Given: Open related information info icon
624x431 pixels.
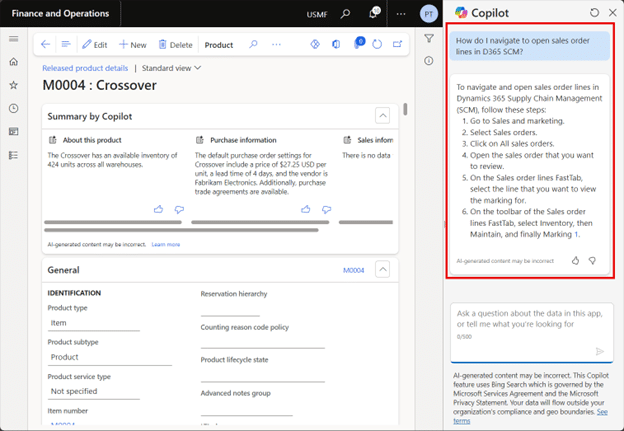Looking at the screenshot, I should pyautogui.click(x=429, y=61).
